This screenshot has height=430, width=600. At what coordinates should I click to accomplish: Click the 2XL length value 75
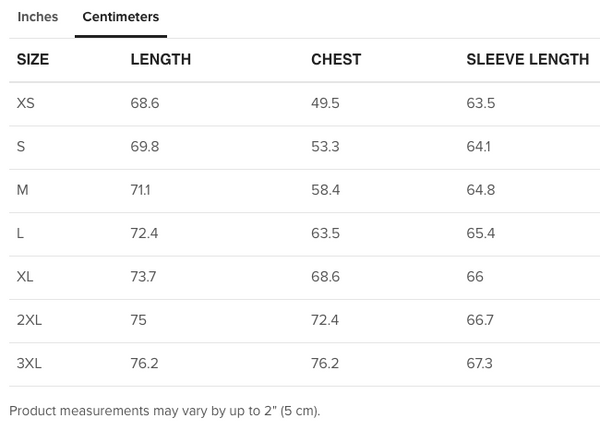point(138,320)
